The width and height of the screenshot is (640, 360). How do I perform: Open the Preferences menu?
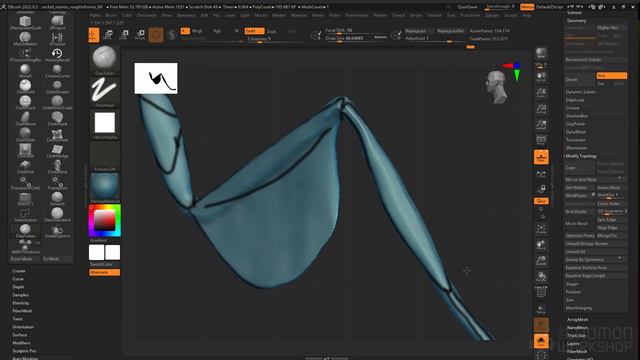[356, 15]
